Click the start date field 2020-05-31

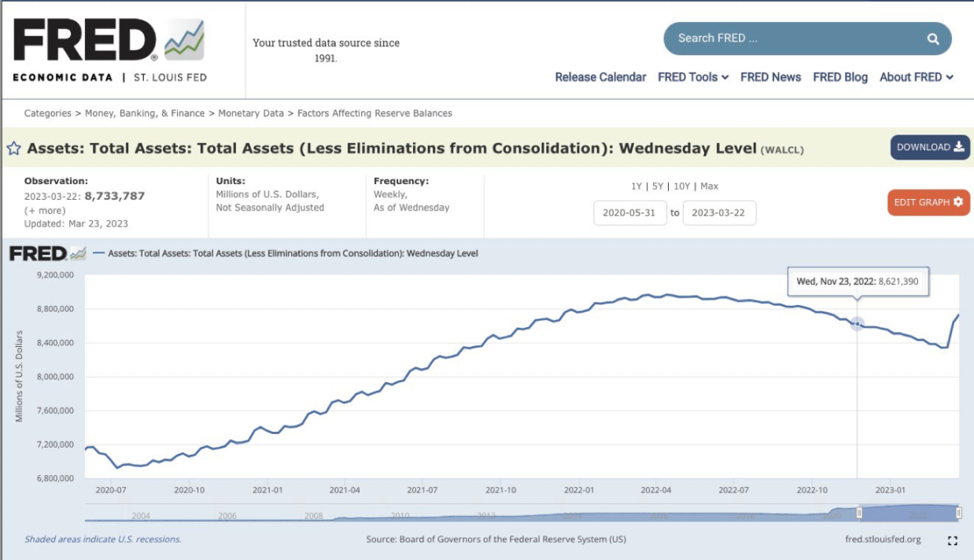click(629, 212)
